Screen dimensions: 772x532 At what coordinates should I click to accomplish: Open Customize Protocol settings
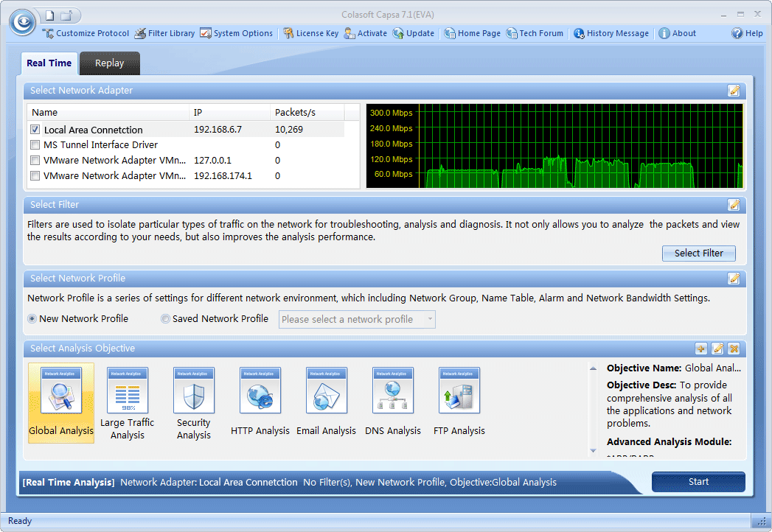[x=86, y=33]
